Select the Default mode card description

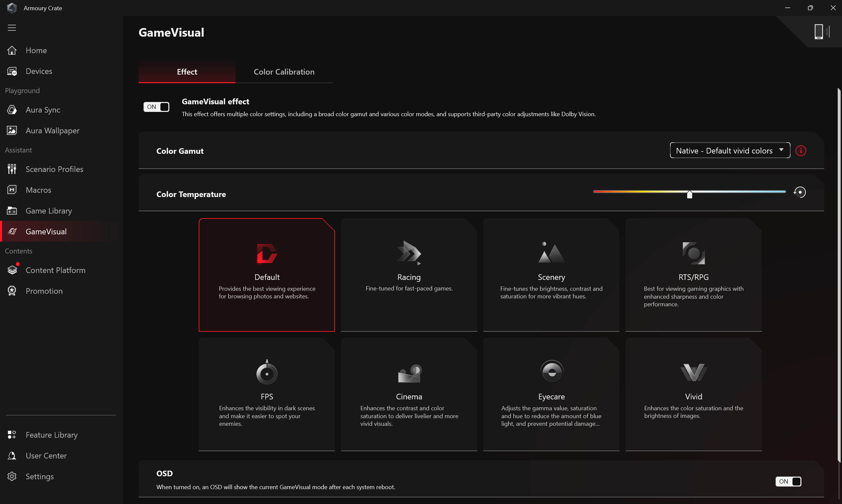click(x=267, y=292)
